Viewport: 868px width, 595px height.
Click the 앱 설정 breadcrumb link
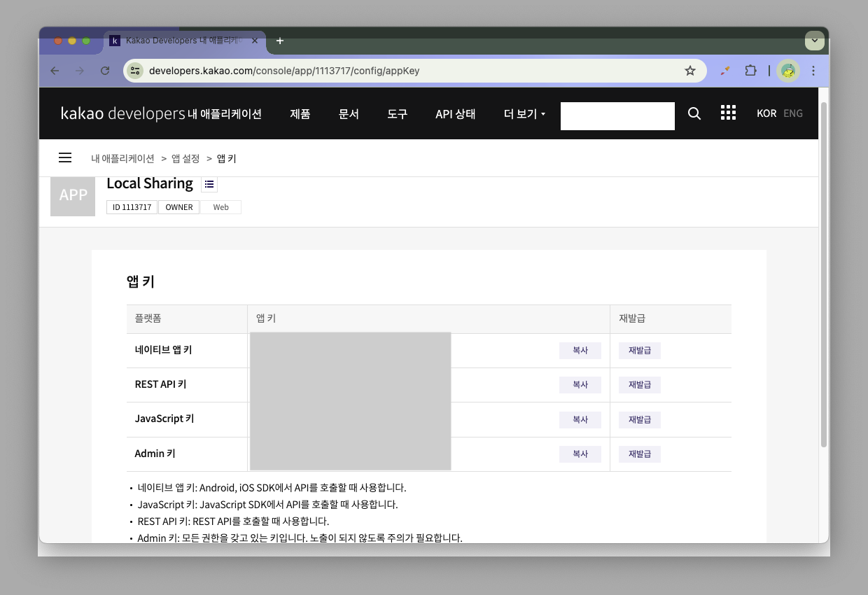[185, 159]
